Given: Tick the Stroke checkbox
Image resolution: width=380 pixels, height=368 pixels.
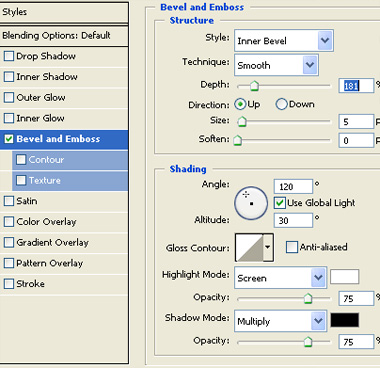Looking at the screenshot, I should coord(9,283).
